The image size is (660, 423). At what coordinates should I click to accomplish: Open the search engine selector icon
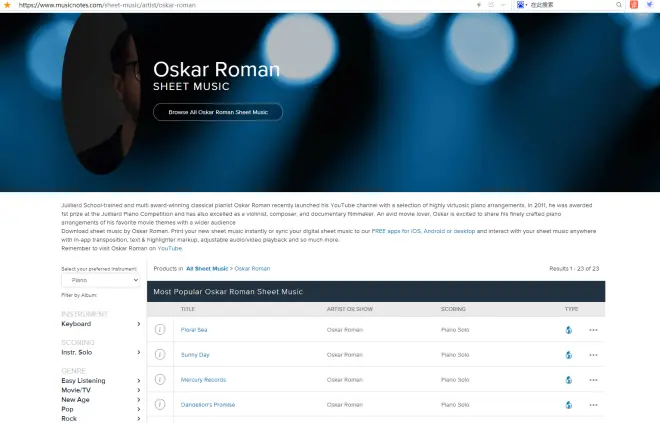[x=521, y=5]
